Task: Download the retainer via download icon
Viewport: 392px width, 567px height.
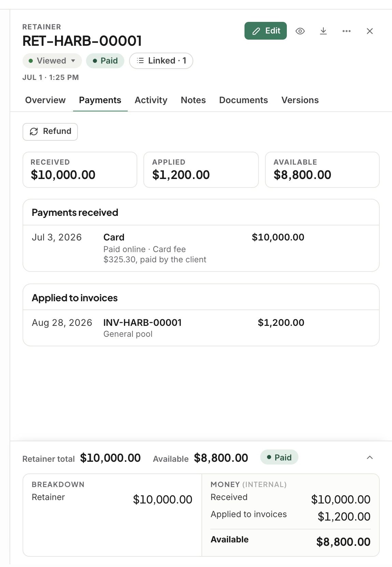Action: click(x=323, y=31)
